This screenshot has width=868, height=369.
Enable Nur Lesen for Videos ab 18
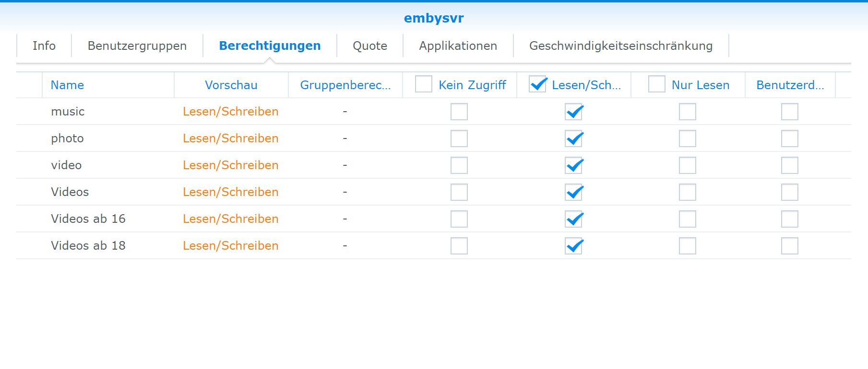coord(688,246)
